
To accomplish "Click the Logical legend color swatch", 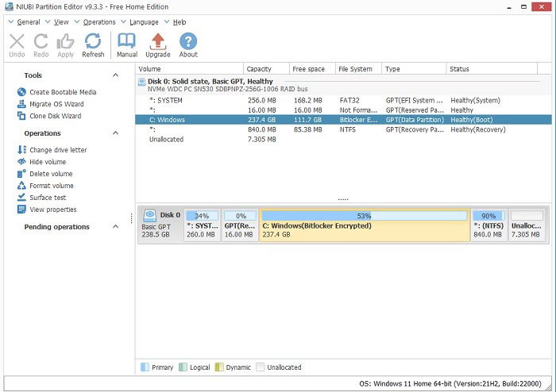I will [183, 367].
